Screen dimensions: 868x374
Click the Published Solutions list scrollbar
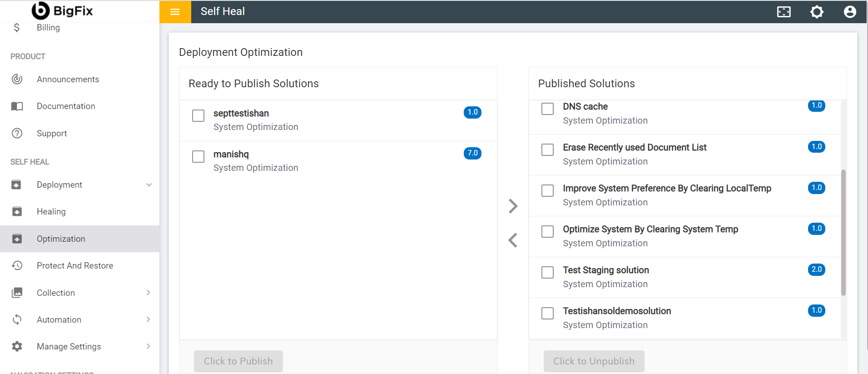(x=843, y=232)
